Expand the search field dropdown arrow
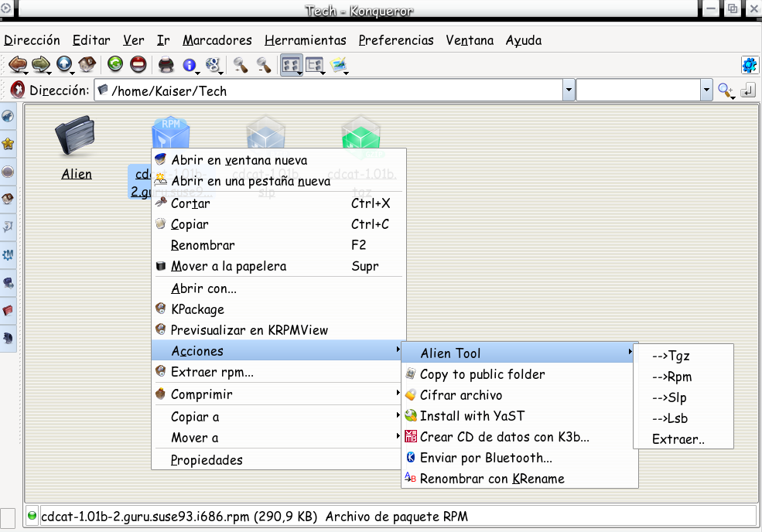Image resolution: width=762 pixels, height=532 pixels. 706,90
